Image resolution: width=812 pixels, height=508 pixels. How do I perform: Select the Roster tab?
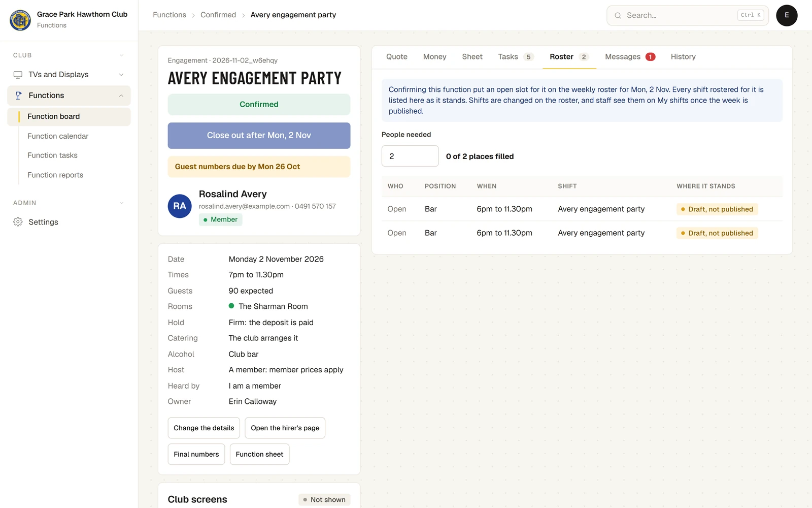click(569, 57)
